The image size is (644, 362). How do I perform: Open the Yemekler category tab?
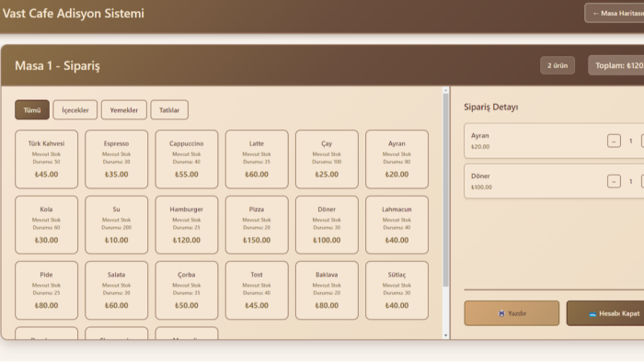click(123, 110)
